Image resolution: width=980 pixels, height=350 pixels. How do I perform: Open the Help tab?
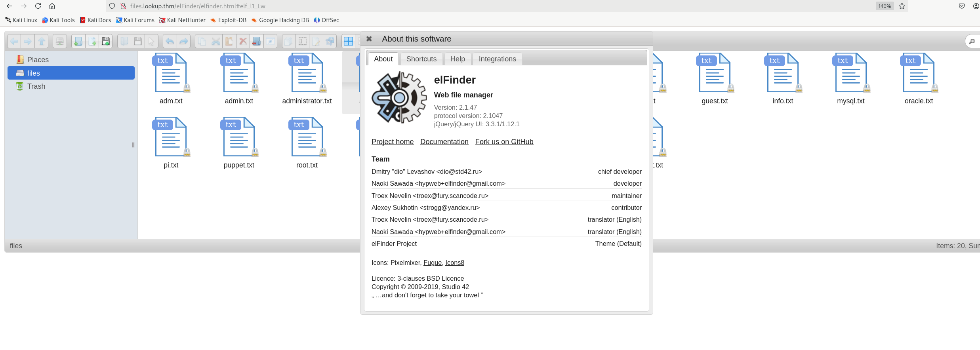click(x=458, y=59)
